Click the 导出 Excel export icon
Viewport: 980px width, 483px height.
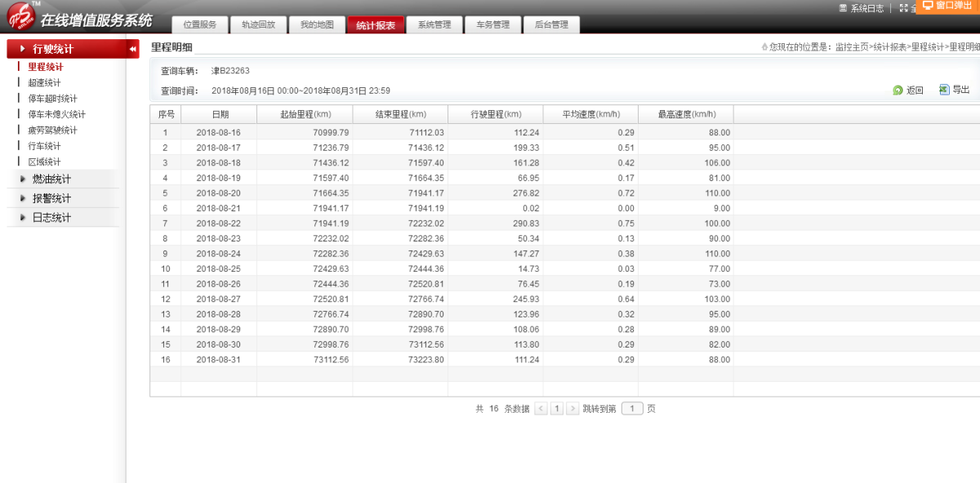[944, 90]
